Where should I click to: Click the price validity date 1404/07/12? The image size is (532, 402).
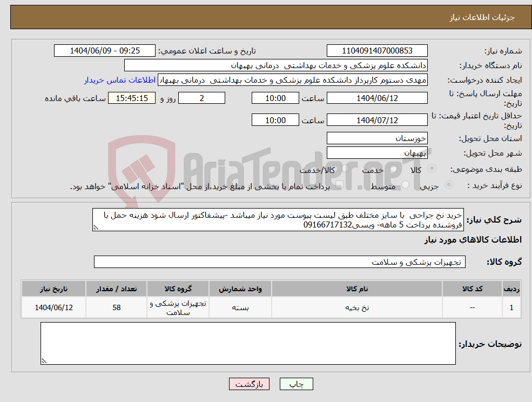tap(377, 119)
